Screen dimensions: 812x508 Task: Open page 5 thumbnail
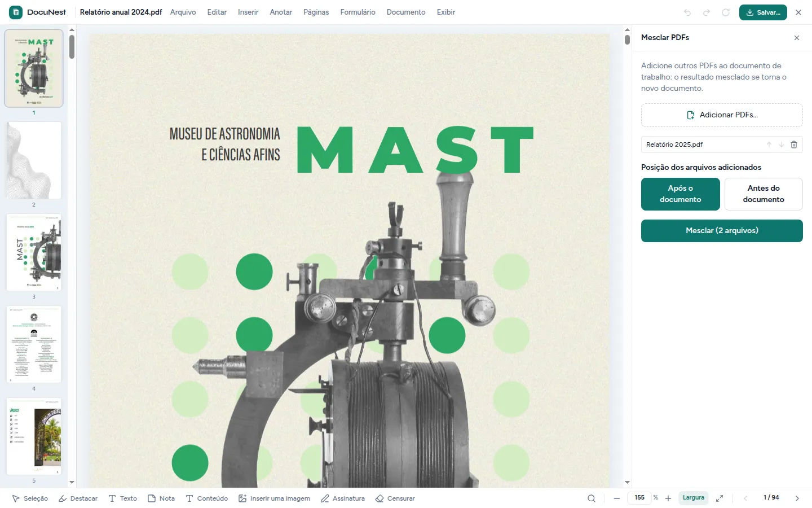point(34,436)
